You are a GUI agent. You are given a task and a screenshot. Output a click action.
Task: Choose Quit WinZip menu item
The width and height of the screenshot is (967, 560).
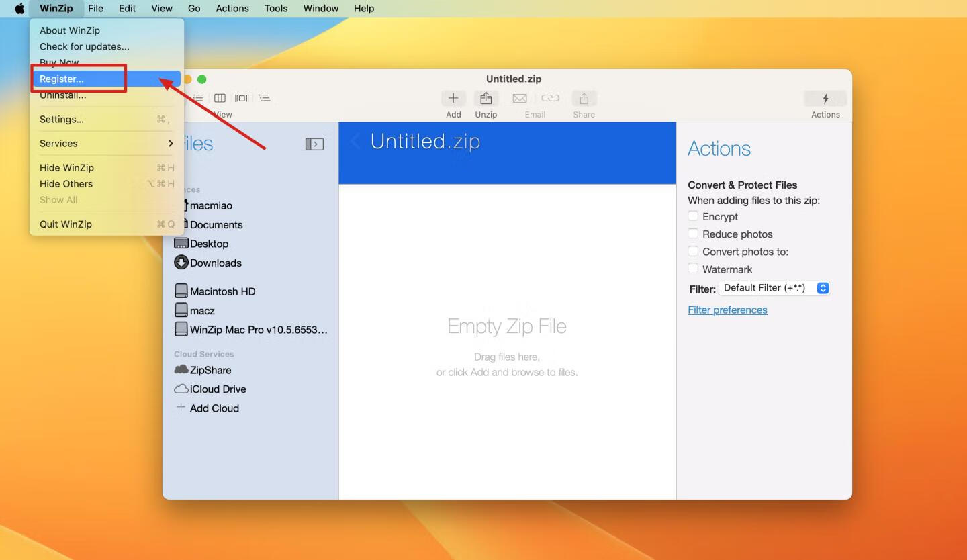tap(107, 224)
